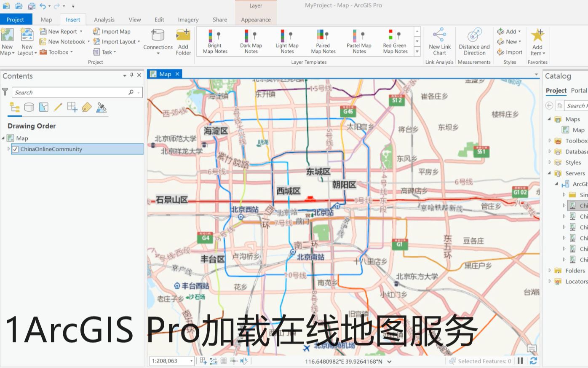
Task: Open Connections in the Project group
Action: point(158,40)
